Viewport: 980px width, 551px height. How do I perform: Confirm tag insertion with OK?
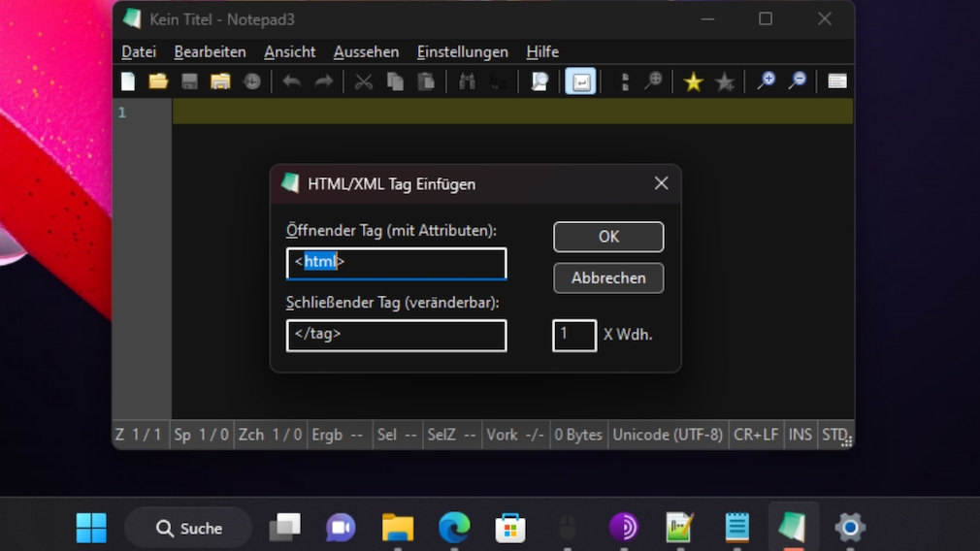[x=608, y=237]
